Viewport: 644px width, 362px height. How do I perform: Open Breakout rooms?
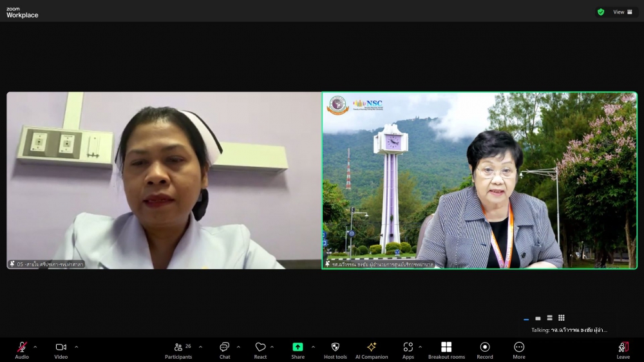coord(446,347)
